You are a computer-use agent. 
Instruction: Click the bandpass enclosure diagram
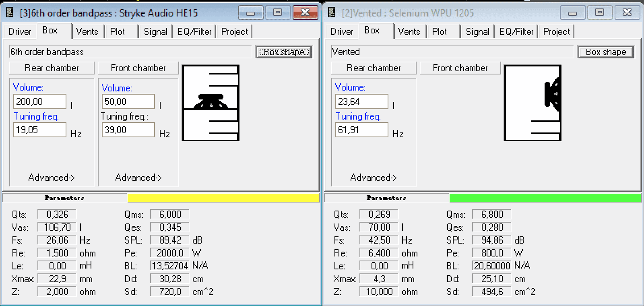[211, 103]
